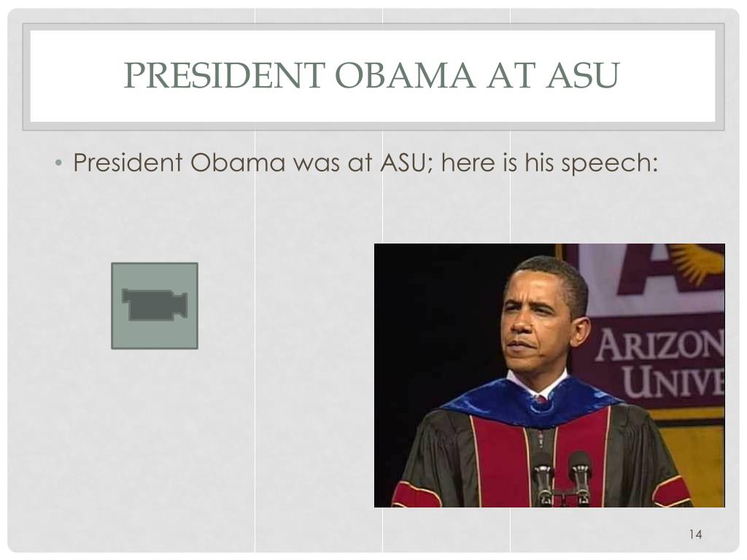Select the commencement speech photo

549,376
